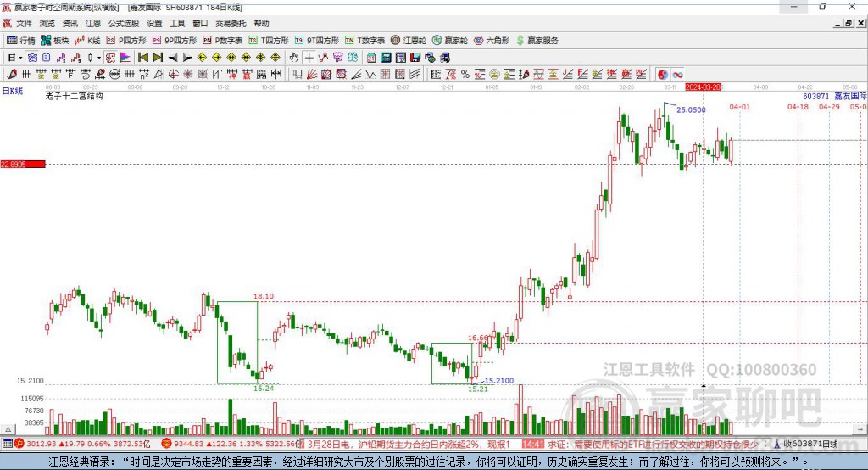868x470 pixels.
Task: Click the 04-18 forecast date marker
Action: [798, 106]
